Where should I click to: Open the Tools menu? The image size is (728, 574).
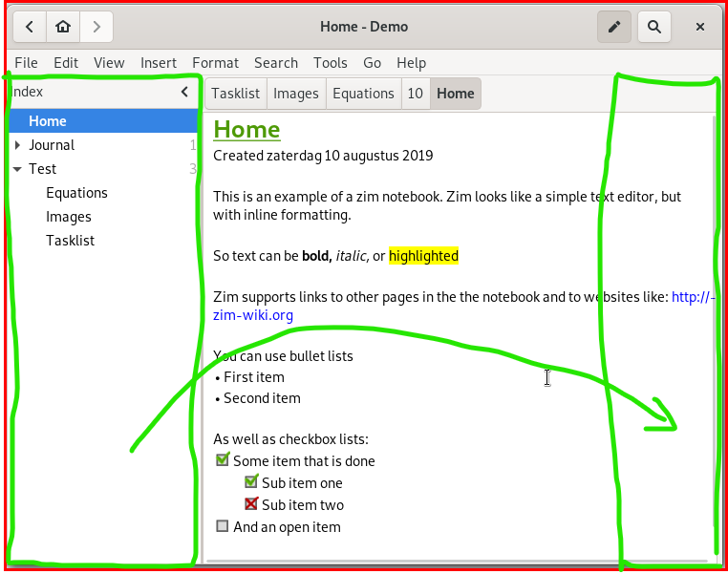point(331,63)
